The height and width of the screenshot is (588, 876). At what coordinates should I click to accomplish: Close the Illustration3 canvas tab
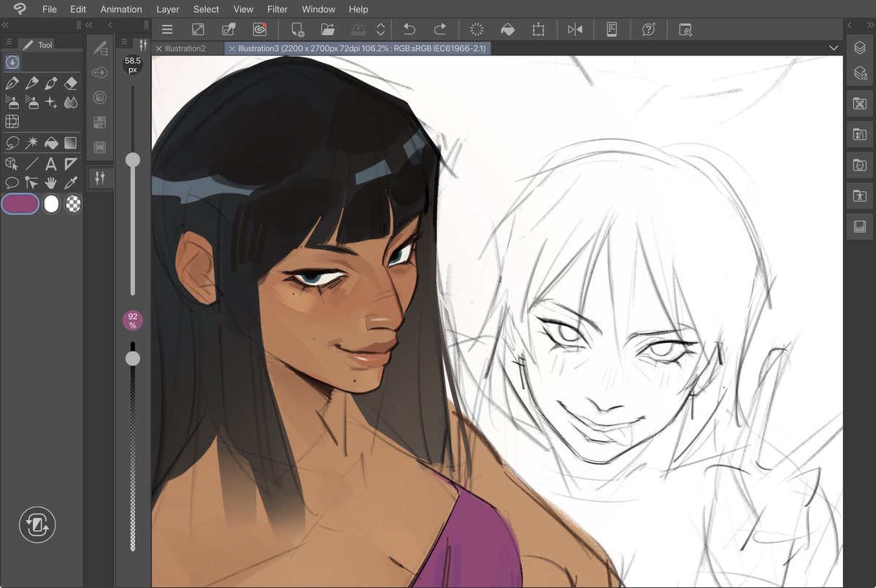pyautogui.click(x=232, y=48)
